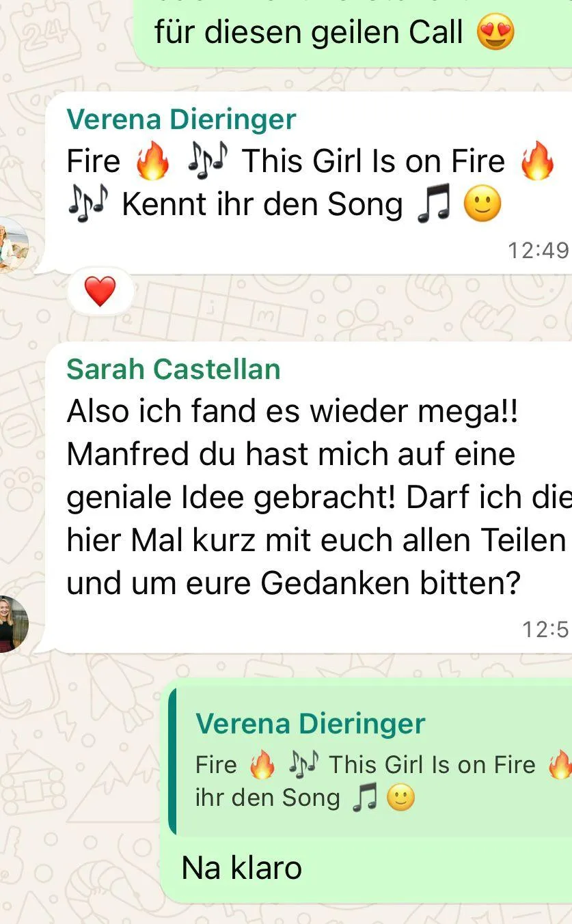Tap the text 'Kennt ihr den Song'
This screenshot has width=572, height=924.
pos(262,205)
